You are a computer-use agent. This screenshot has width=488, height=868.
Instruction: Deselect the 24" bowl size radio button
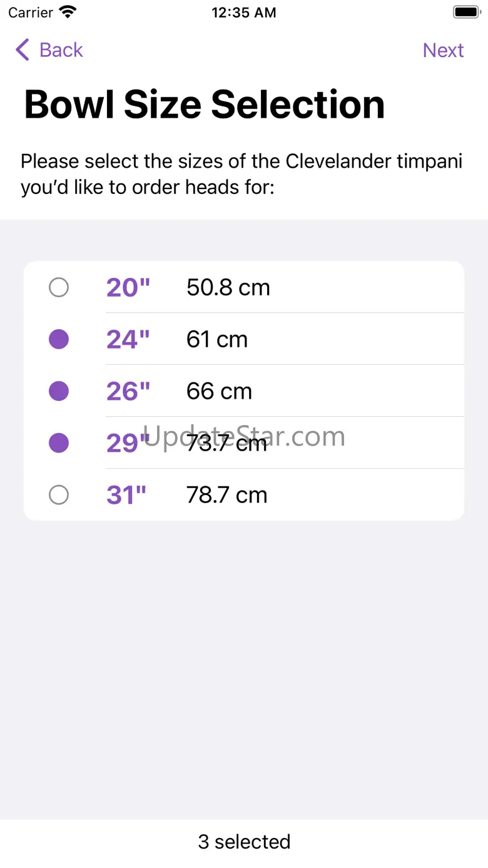(59, 340)
